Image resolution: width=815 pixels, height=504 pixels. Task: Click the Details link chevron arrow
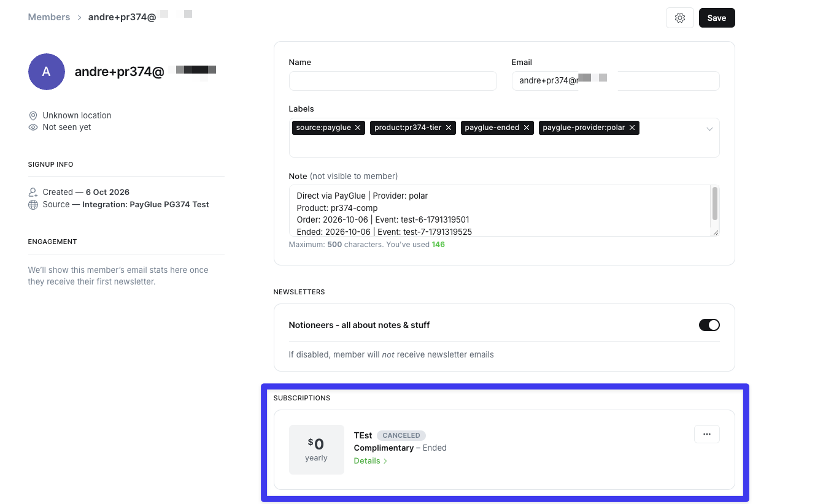tap(385, 461)
